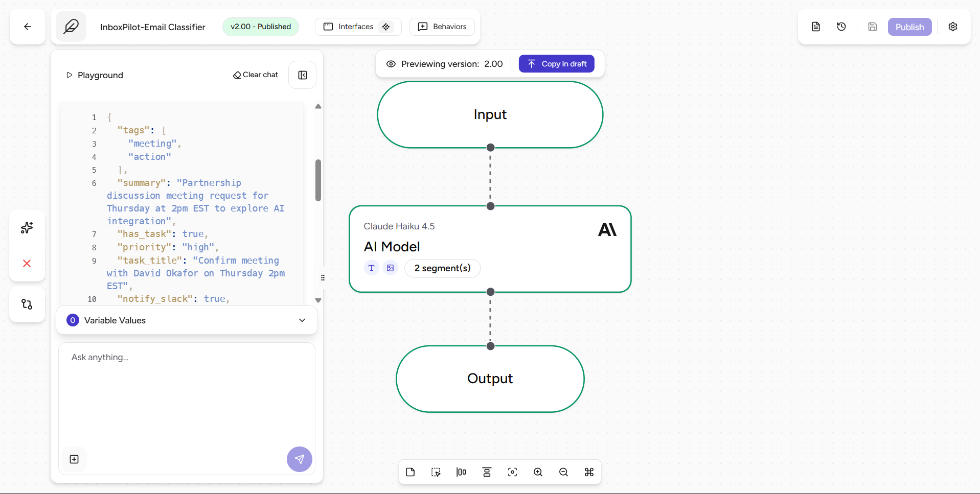The height and width of the screenshot is (494, 980).
Task: Click the "priority": "high" line
Action: coord(168,247)
